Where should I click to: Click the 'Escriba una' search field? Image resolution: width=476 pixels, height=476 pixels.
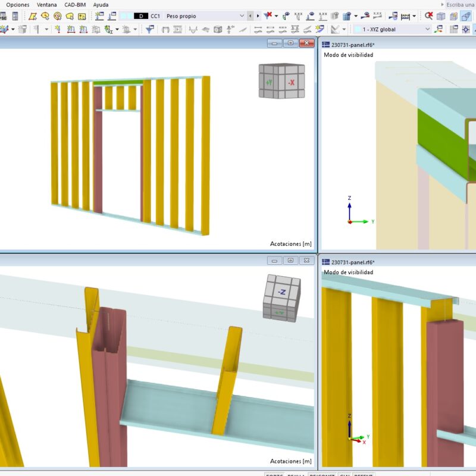pos(460,5)
